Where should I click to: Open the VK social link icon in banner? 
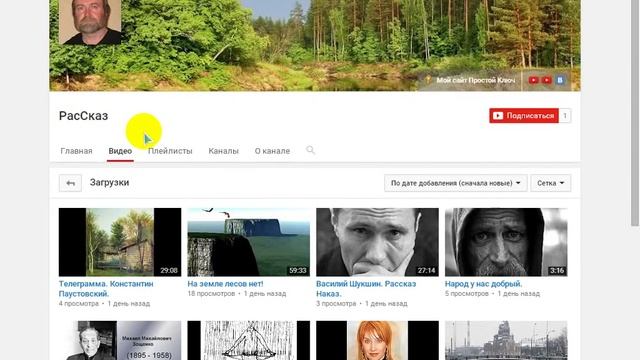560,80
